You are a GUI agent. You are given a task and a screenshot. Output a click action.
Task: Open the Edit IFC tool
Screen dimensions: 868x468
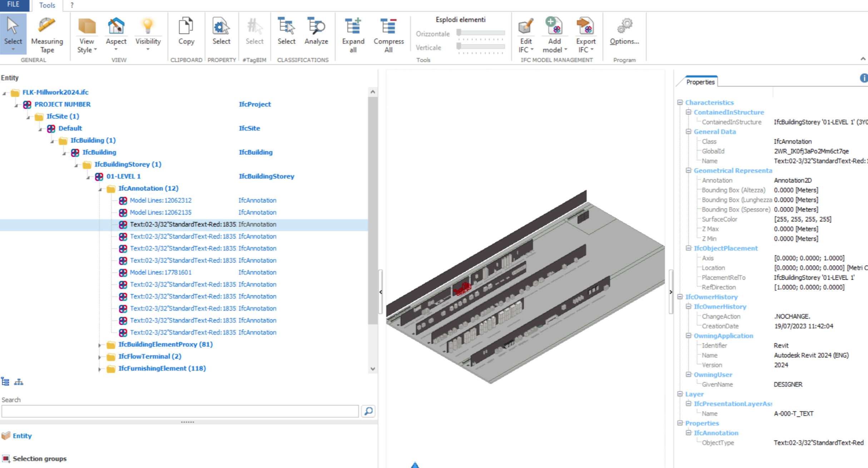[x=525, y=34]
